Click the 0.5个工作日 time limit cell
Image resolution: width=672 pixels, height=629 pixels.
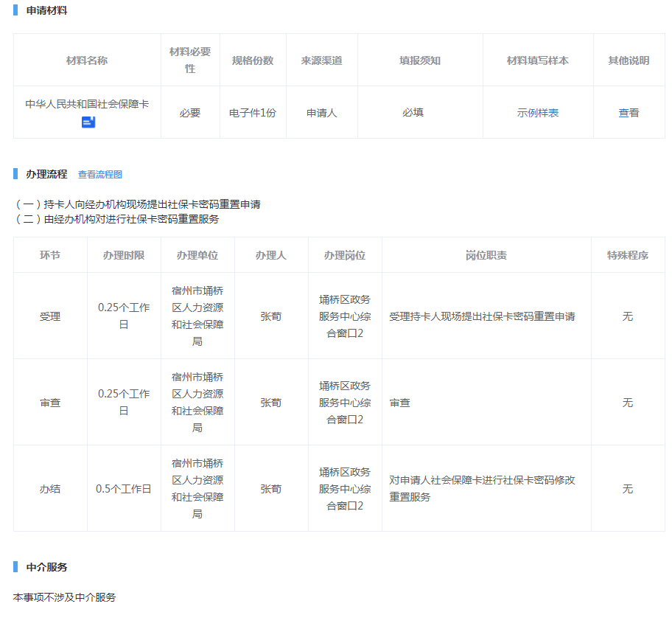click(124, 489)
